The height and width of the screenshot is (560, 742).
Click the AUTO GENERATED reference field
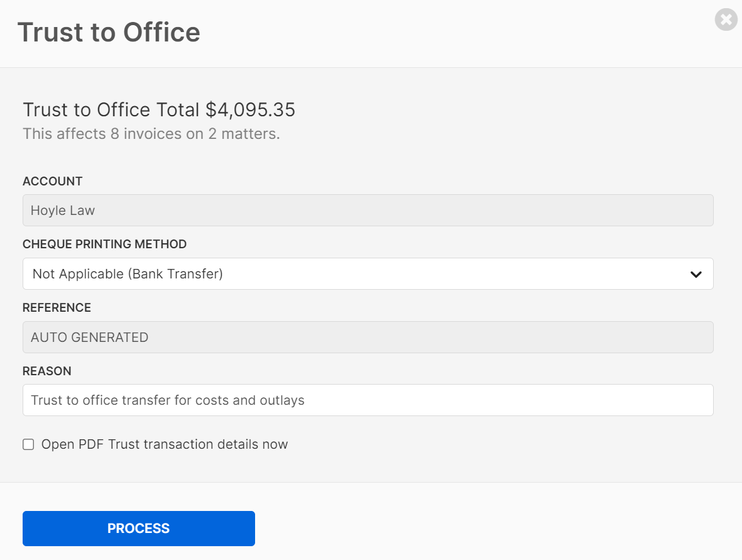click(368, 337)
